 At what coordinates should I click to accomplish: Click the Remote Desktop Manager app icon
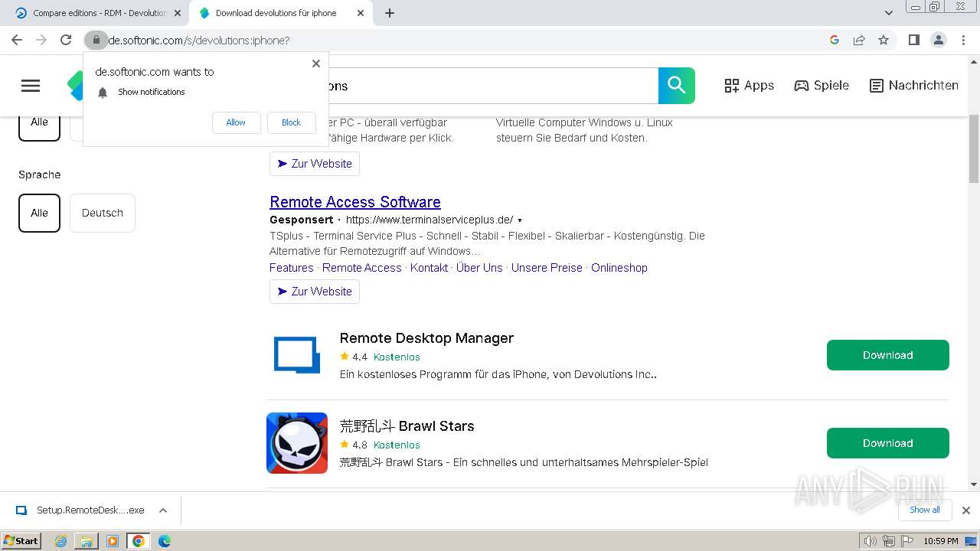click(x=297, y=355)
